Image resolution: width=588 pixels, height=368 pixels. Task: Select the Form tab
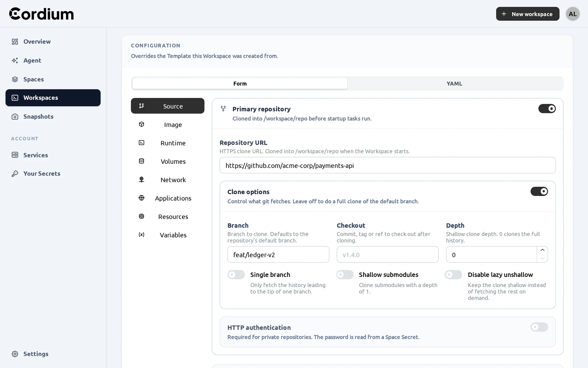point(240,83)
